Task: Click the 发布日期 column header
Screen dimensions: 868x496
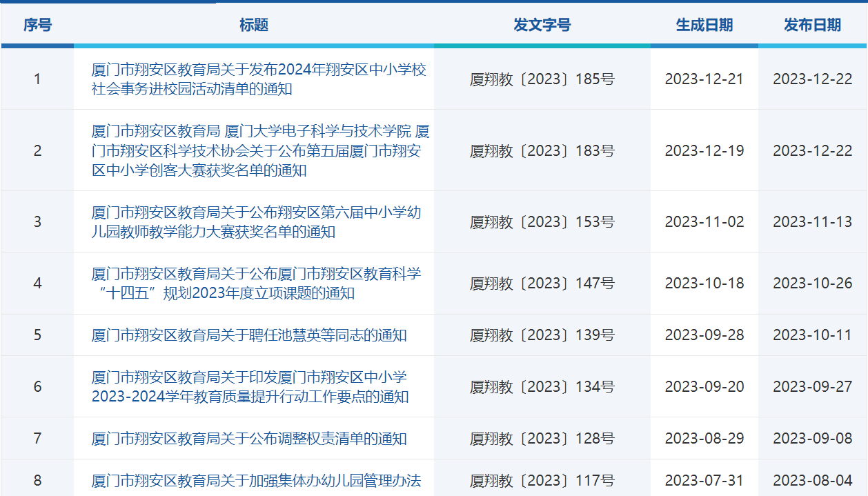Action: (813, 26)
